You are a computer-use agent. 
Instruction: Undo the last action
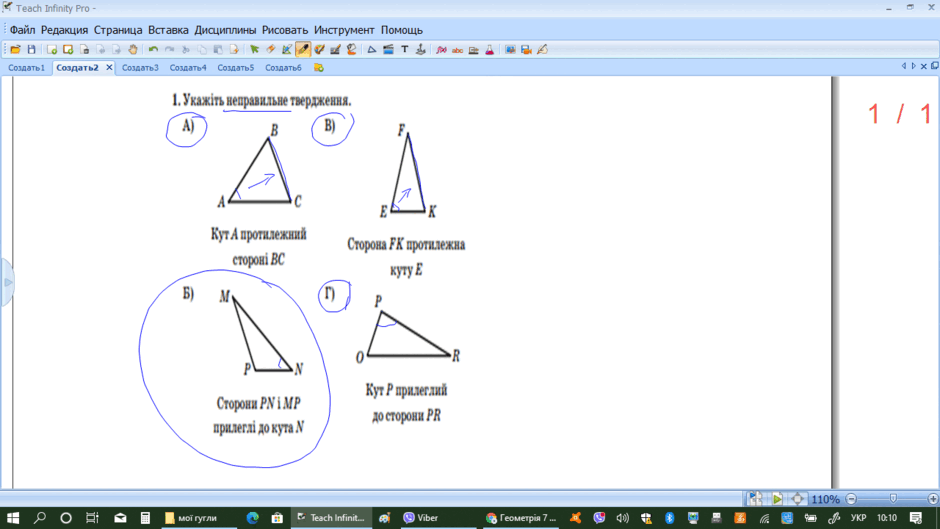(153, 50)
